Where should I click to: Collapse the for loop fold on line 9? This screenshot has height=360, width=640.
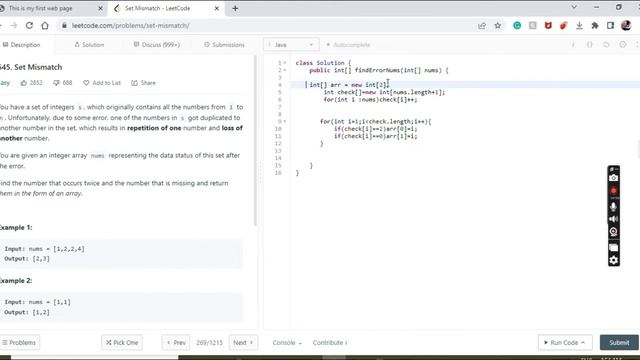(285, 121)
